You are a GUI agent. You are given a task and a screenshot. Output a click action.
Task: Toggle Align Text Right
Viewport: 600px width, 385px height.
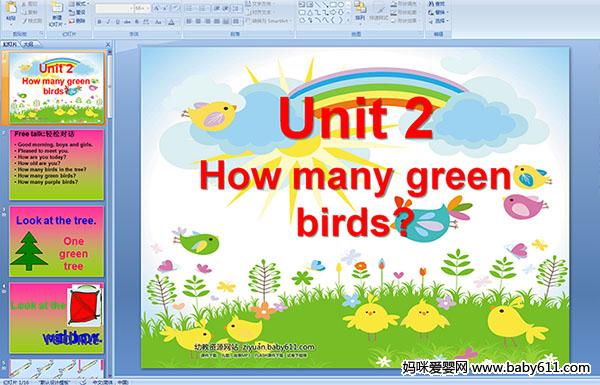(x=207, y=21)
